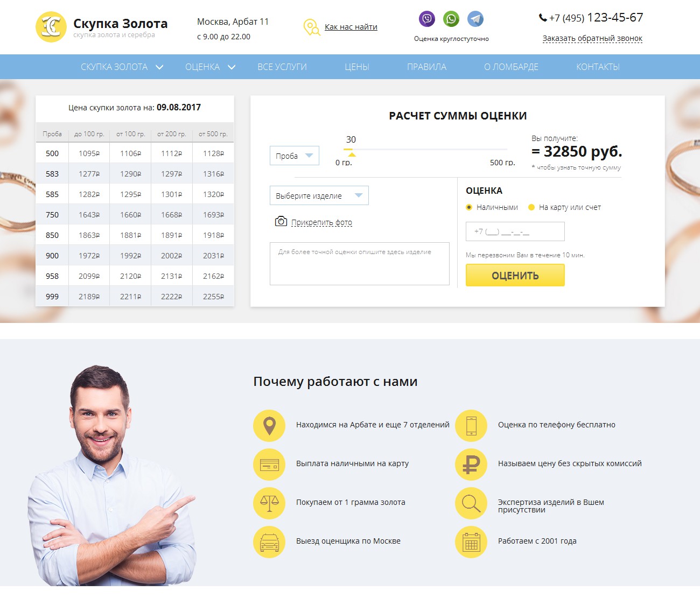Click the 1863₽ price in row 850
Screen dimensions: 700x605
click(89, 235)
